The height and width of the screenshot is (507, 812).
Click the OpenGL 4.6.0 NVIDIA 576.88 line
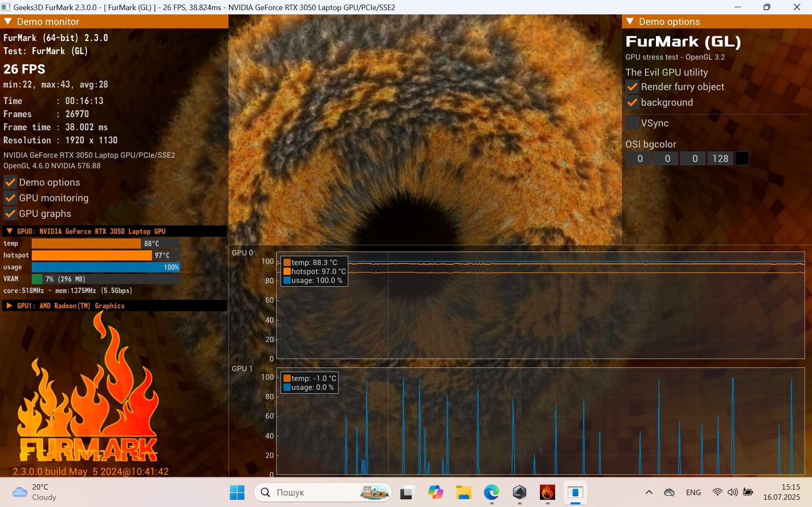[52, 166]
